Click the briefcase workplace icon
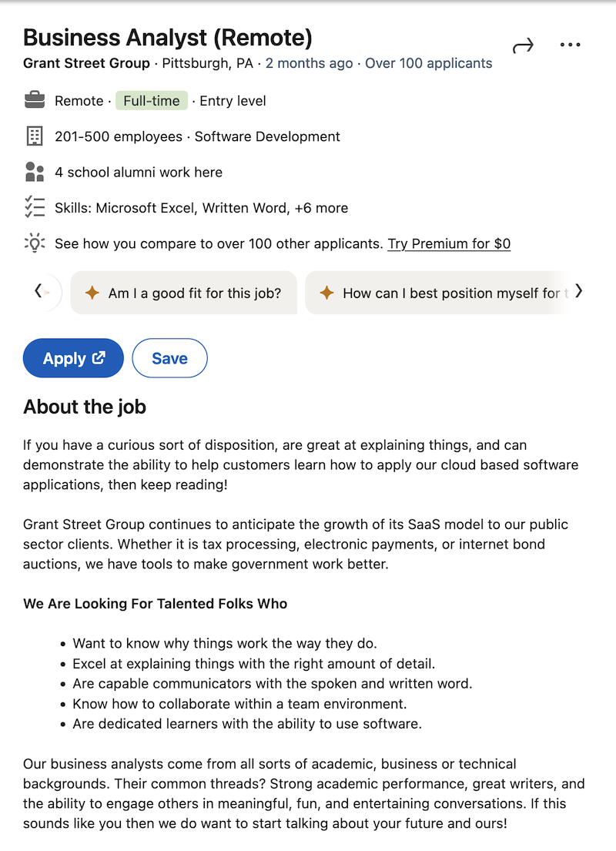Viewport: 616px width, 851px height. coord(35,100)
